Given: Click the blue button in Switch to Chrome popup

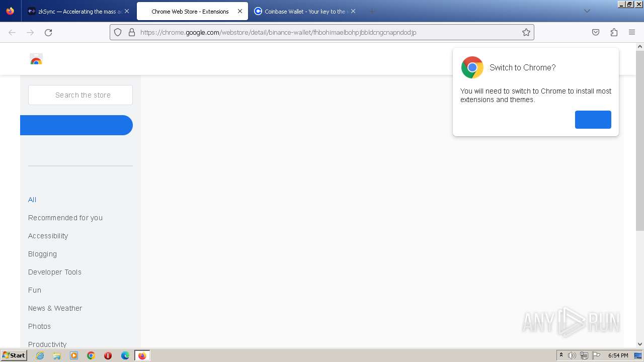Looking at the screenshot, I should pos(593,120).
